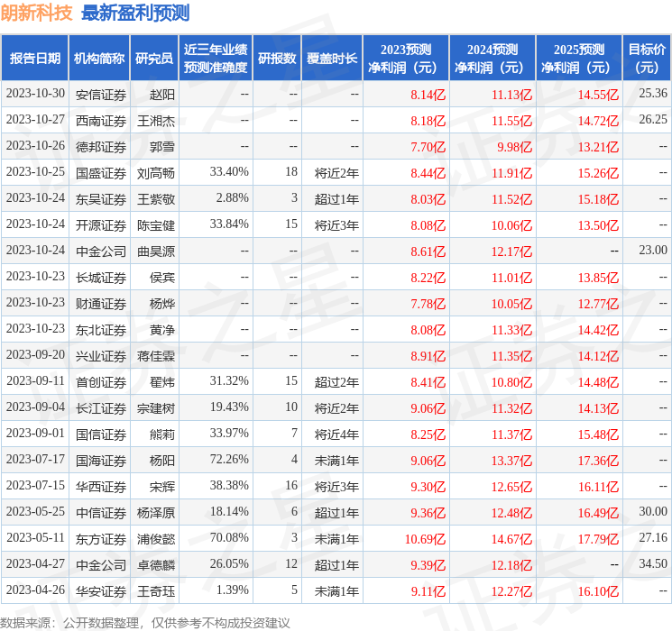
Task: Click the 报告日期 column header
Action: coord(34,59)
